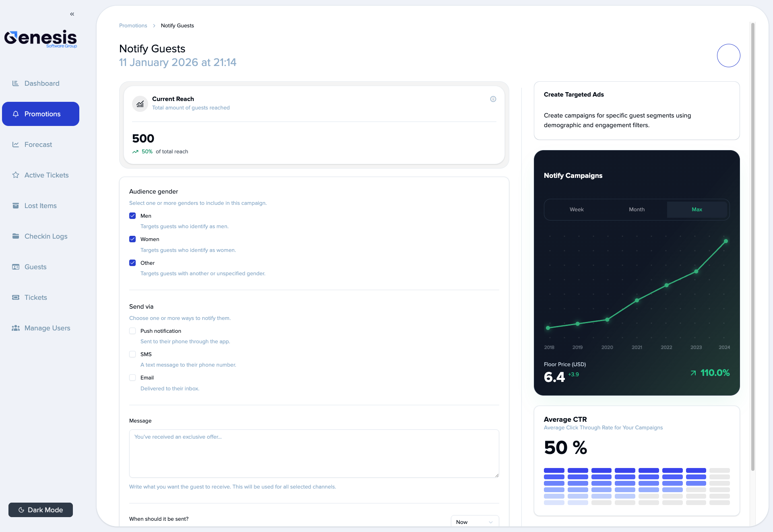This screenshot has height=532, width=773.
Task: Click the Checkin Logs folder icon
Action: 16,236
